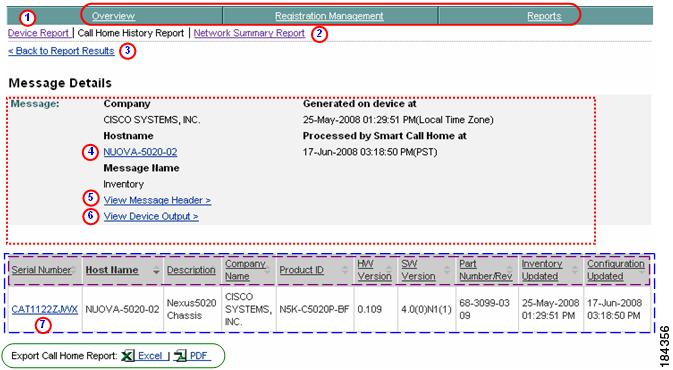Select 17-Jun-2008 configuration updated table cell

point(616,309)
